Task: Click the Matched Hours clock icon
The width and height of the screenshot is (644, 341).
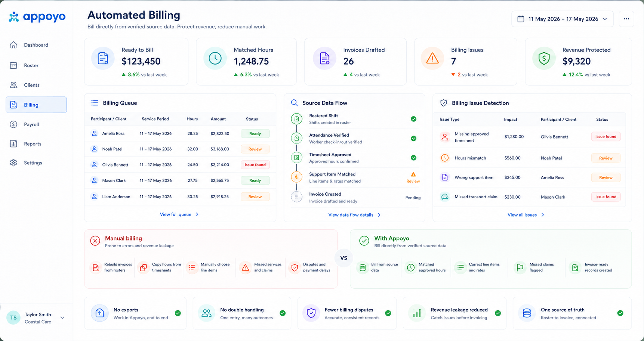Action: click(x=215, y=58)
